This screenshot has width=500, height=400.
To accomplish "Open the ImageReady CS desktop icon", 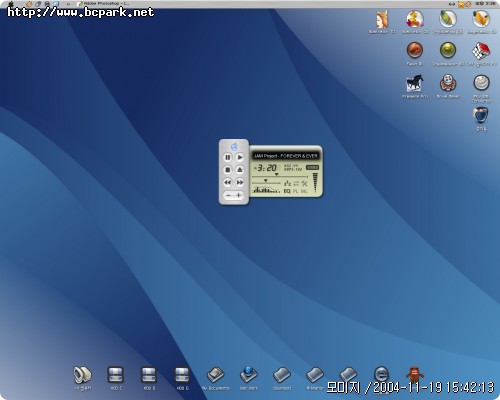I will click(x=482, y=22).
